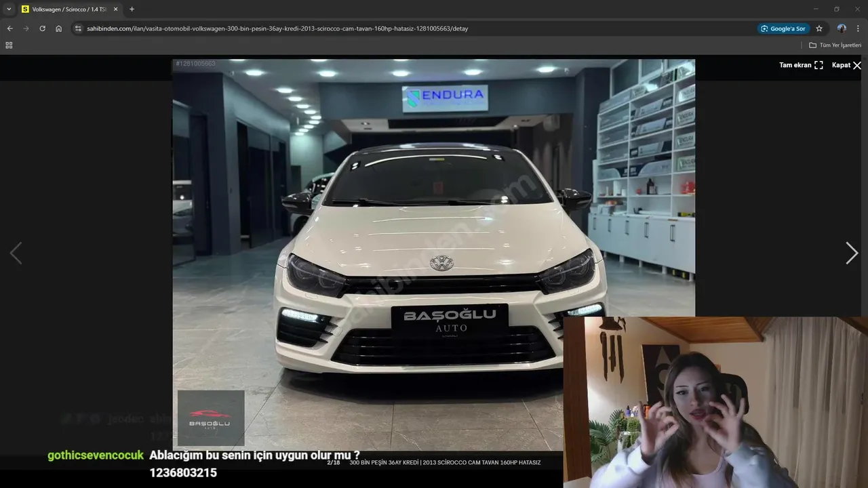Switch gallery to Tam ekran mode
The image size is (868, 488).
coord(801,65)
